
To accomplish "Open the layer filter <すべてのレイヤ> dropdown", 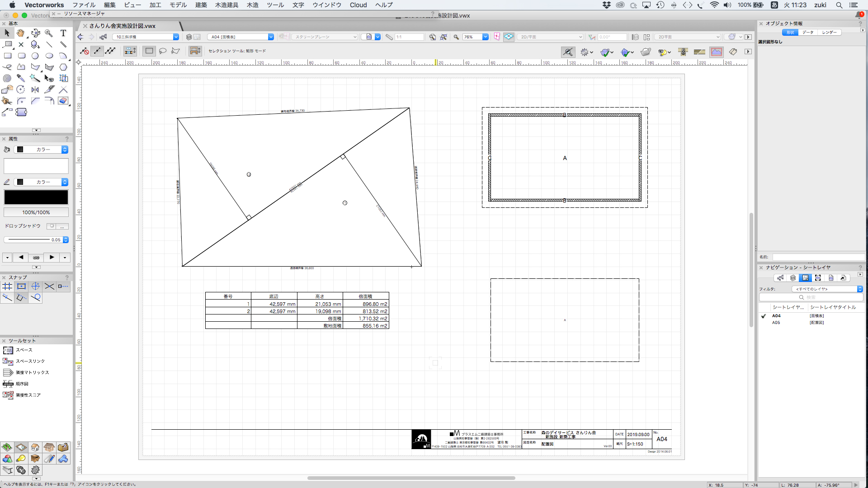I will point(827,289).
